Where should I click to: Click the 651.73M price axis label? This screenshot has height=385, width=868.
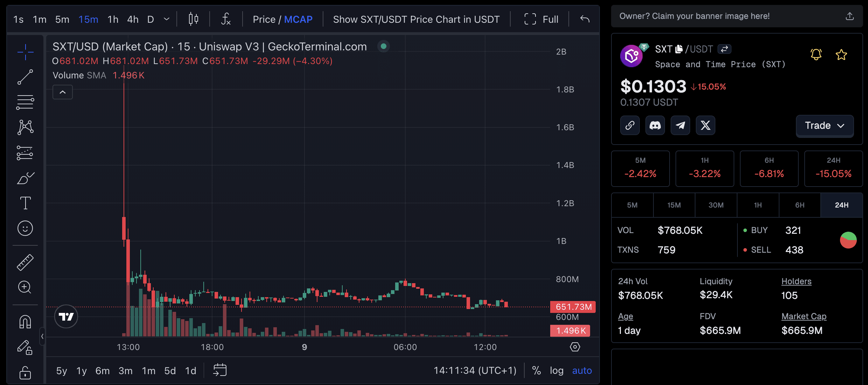(573, 307)
